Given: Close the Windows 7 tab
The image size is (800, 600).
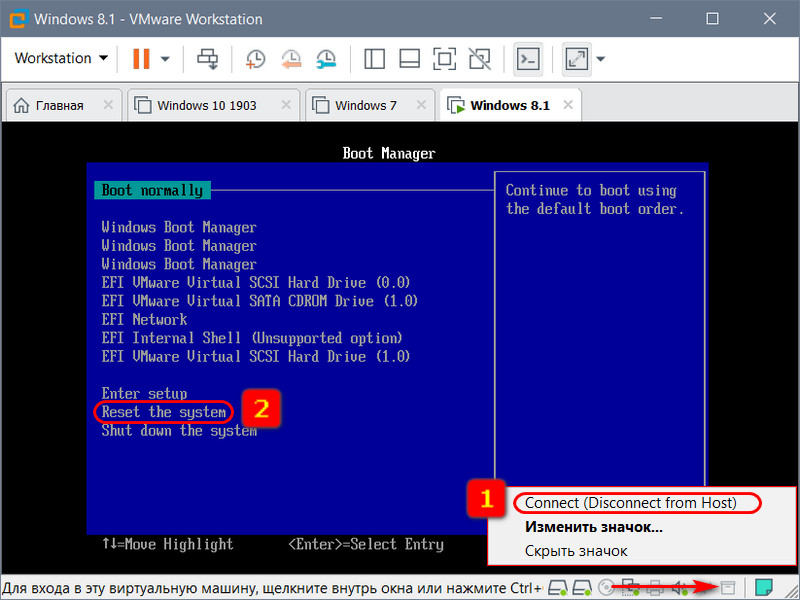Looking at the screenshot, I should pos(421,105).
